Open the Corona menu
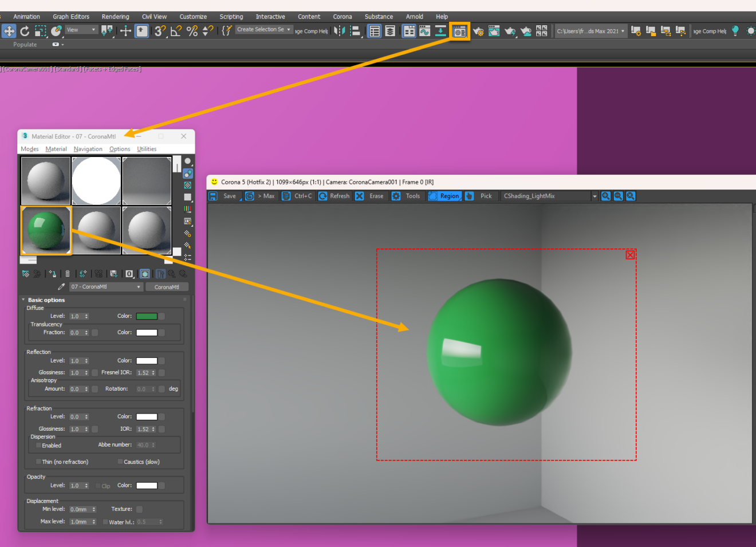This screenshot has width=756, height=547. pos(342,17)
